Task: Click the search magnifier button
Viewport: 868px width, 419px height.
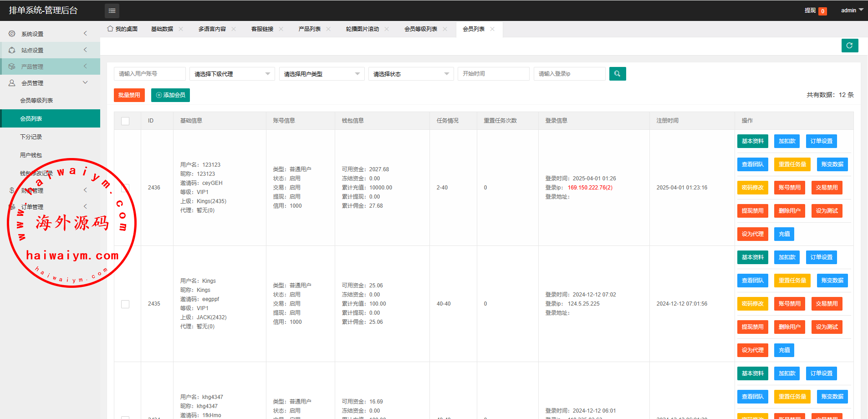Action: 617,74
